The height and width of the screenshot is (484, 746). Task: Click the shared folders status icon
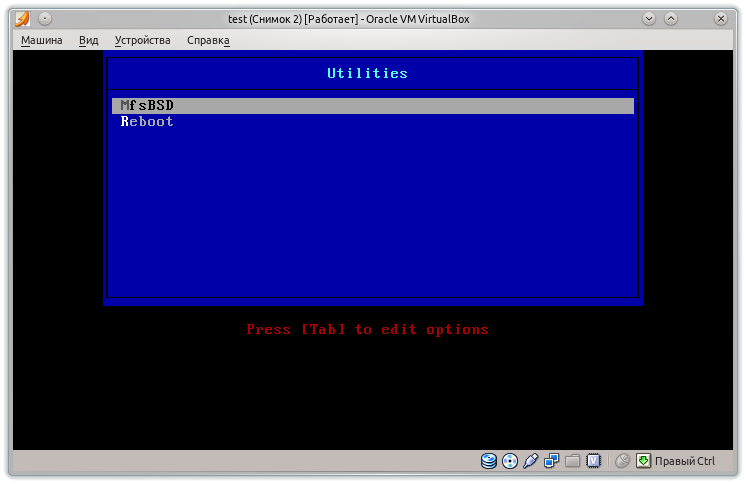click(572, 461)
